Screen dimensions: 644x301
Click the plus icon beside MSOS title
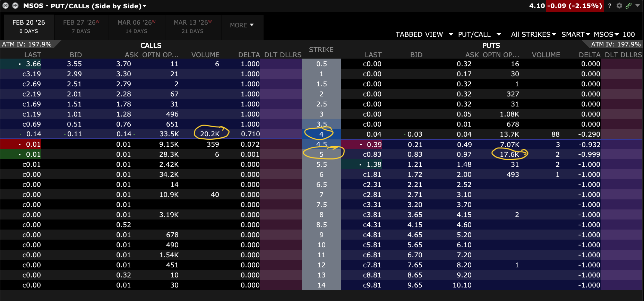tap(15, 6)
